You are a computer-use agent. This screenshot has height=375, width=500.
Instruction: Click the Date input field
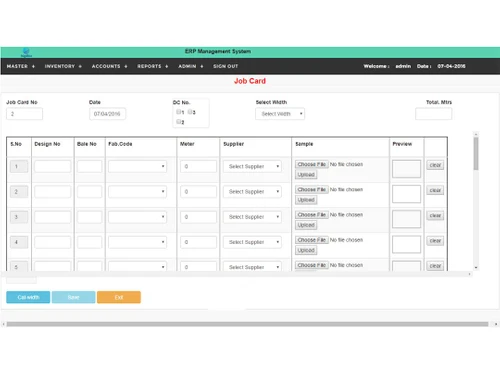(x=107, y=114)
